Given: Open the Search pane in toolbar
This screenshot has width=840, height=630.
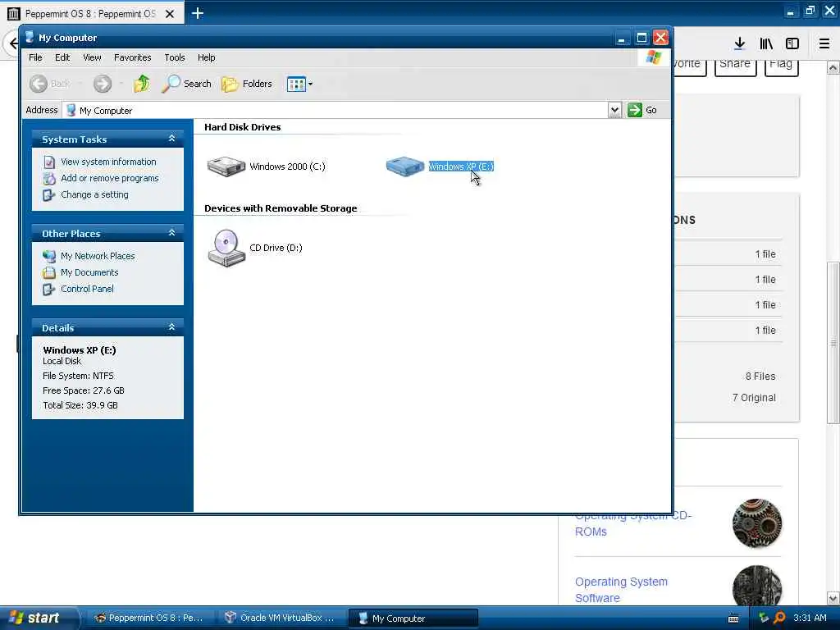Looking at the screenshot, I should click(x=186, y=84).
